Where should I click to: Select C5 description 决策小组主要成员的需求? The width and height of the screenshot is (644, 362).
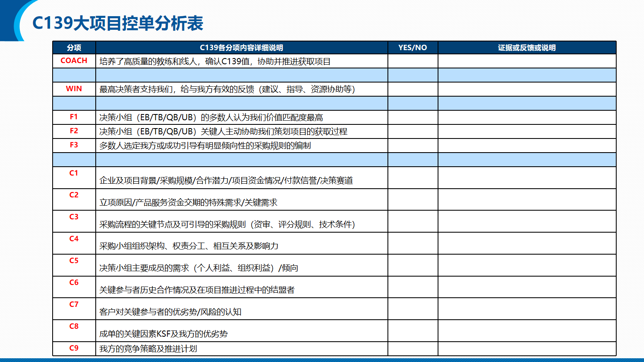tap(199, 268)
